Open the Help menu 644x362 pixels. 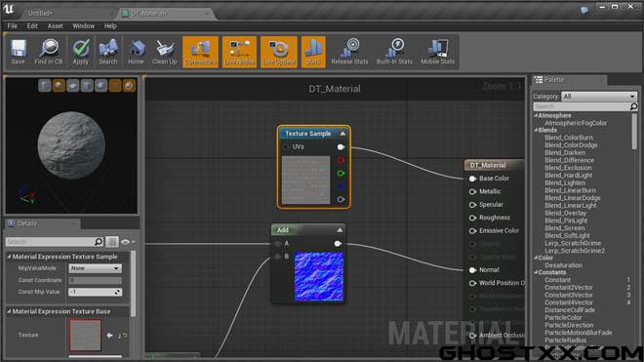click(x=110, y=26)
